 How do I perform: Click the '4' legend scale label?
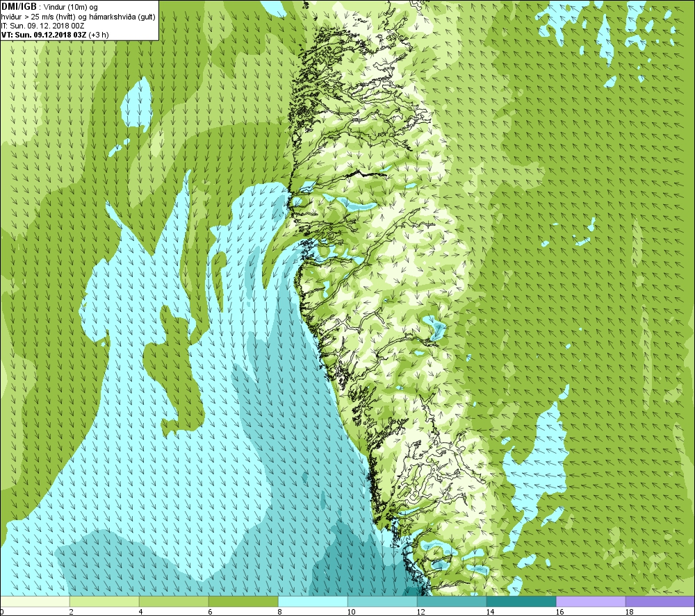[140, 612]
